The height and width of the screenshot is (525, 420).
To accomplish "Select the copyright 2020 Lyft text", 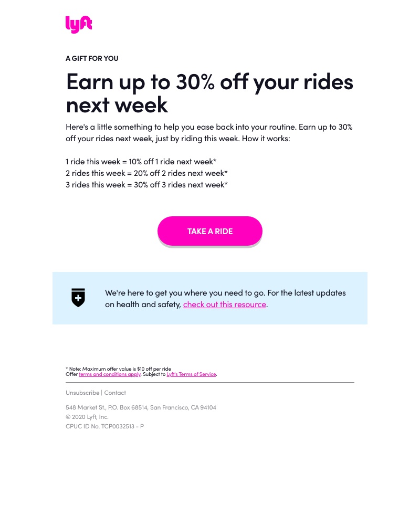I will click(88, 416).
